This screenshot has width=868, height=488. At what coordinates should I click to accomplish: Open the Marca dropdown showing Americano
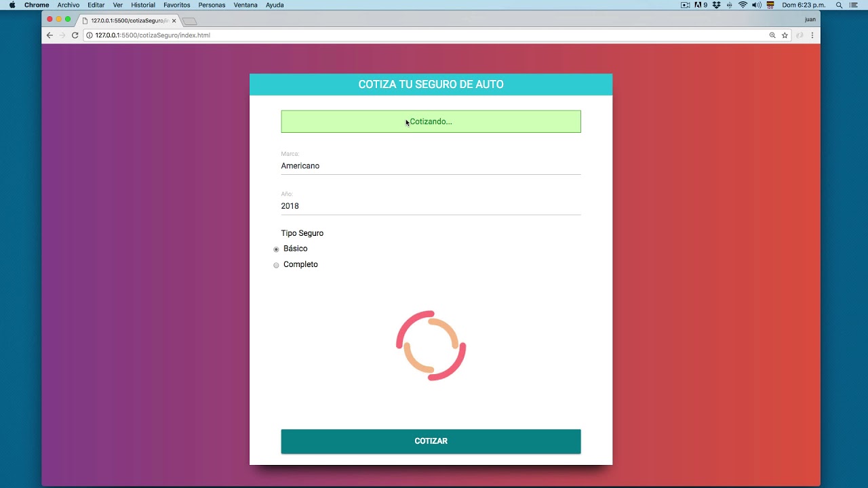point(431,166)
